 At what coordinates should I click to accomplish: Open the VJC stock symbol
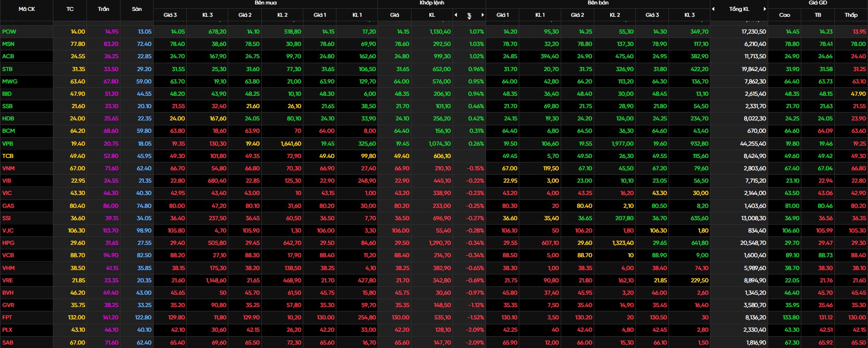click(8, 231)
